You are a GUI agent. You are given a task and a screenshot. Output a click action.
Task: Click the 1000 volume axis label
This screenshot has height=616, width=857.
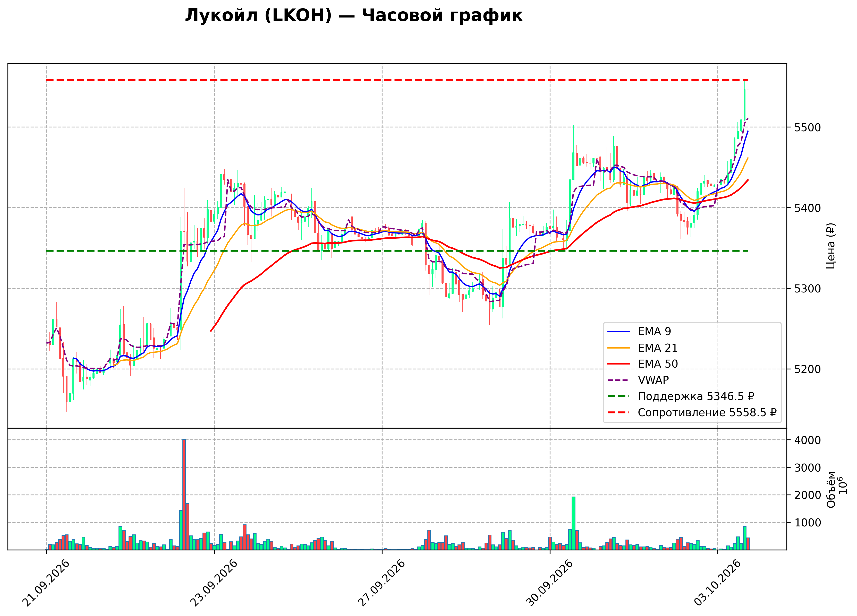click(x=808, y=523)
